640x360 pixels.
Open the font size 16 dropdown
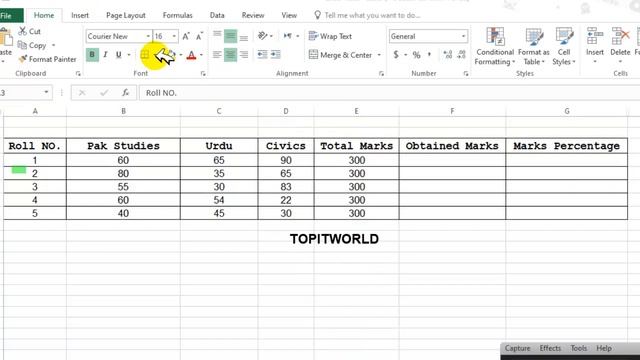point(174,36)
